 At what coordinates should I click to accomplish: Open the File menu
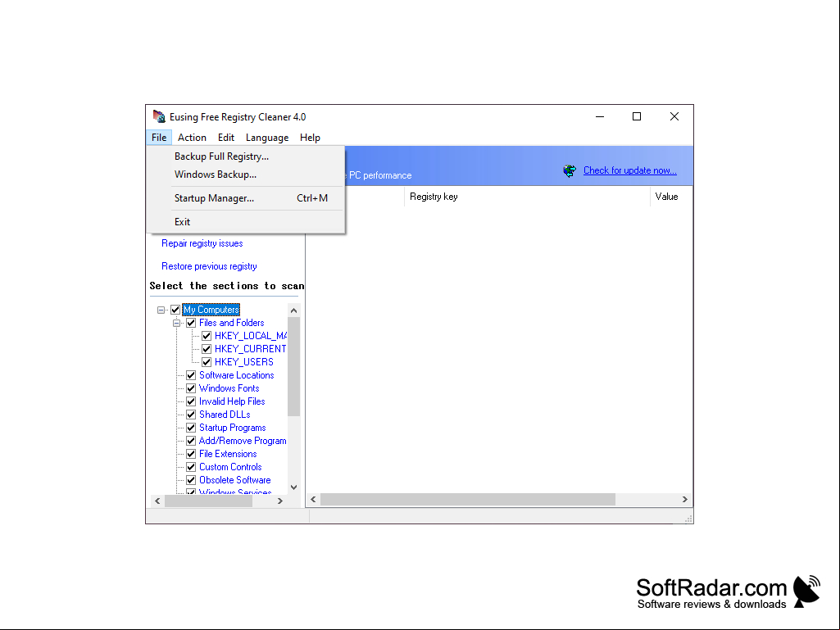[158, 138]
